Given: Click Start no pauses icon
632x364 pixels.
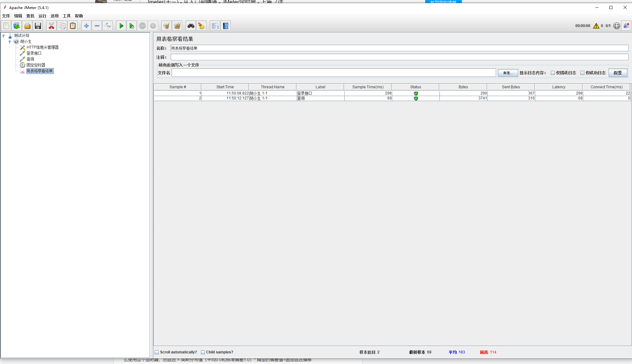Looking at the screenshot, I should 132,26.
